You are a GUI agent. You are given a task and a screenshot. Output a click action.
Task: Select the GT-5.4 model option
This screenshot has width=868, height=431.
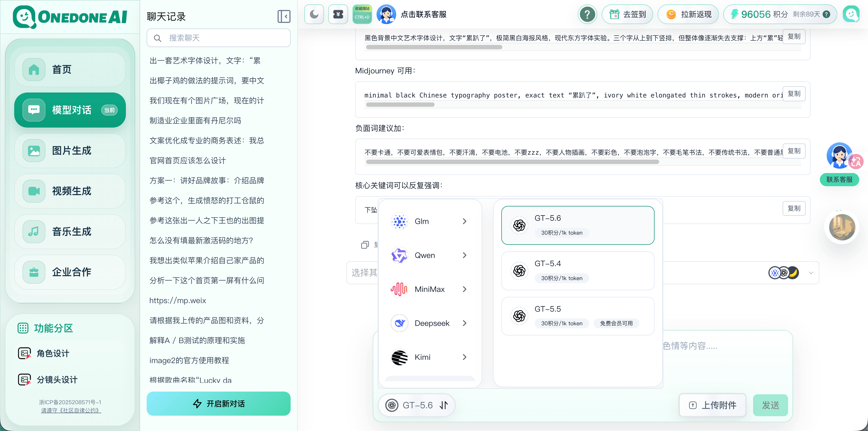tap(578, 271)
